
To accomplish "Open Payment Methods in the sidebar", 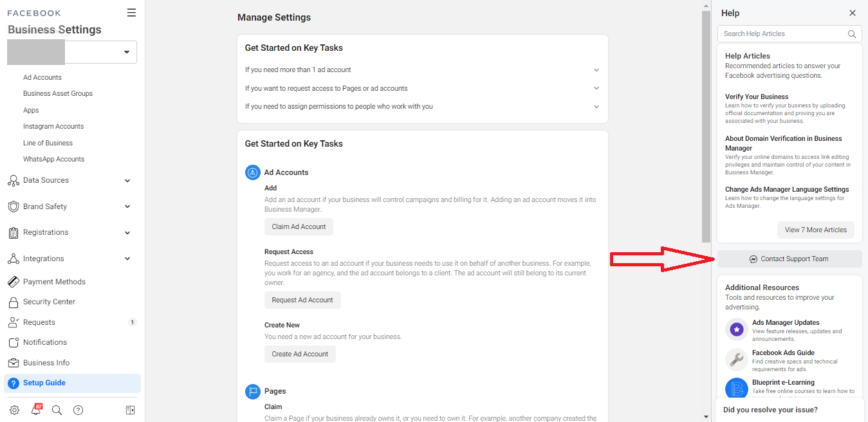I will pyautogui.click(x=54, y=282).
